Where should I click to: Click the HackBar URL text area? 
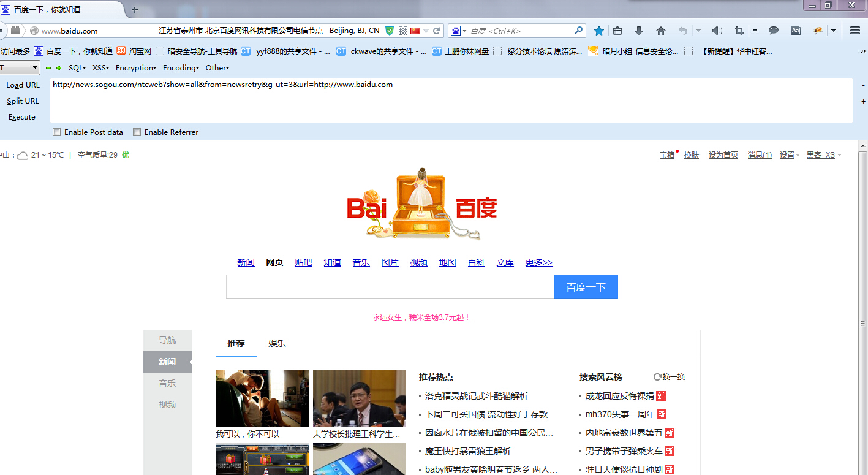click(x=451, y=101)
